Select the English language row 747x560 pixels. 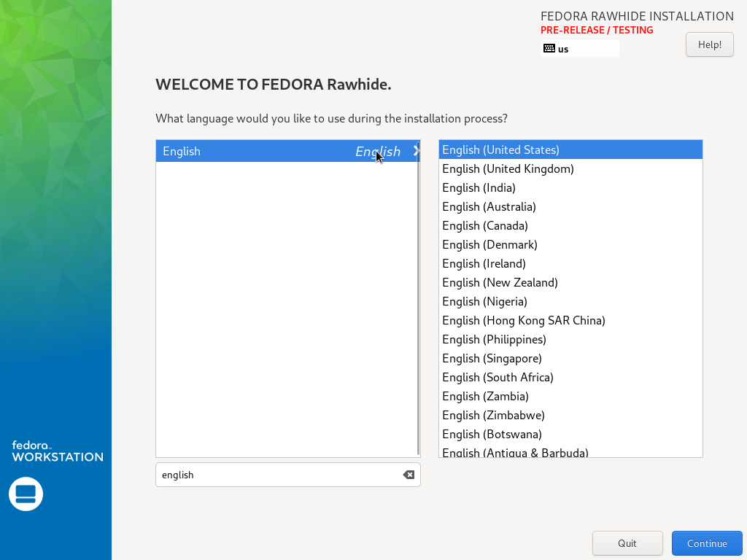pos(287,151)
